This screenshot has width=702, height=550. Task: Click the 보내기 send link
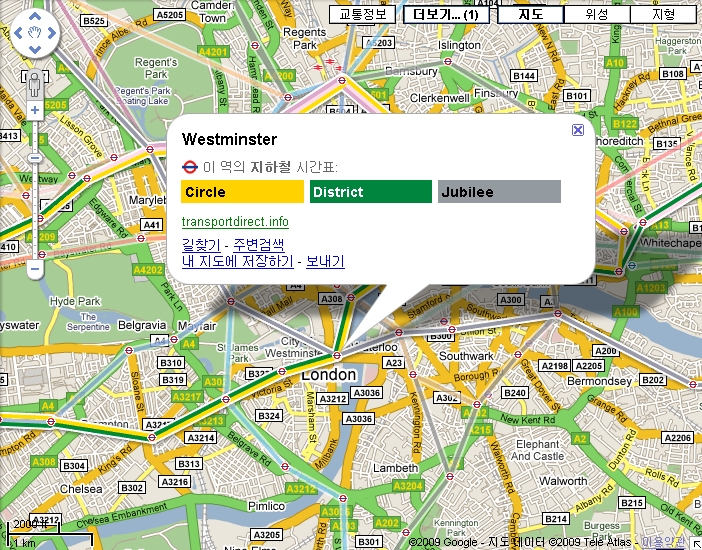coord(325,261)
